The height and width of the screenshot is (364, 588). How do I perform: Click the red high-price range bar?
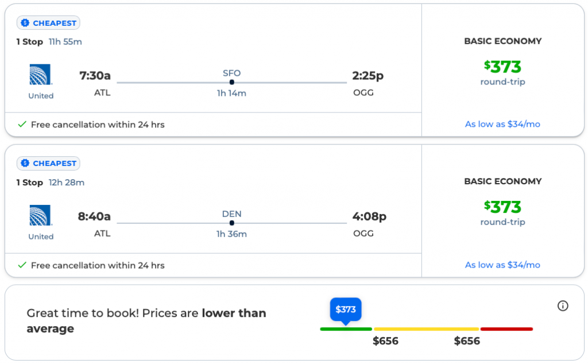[x=506, y=329]
